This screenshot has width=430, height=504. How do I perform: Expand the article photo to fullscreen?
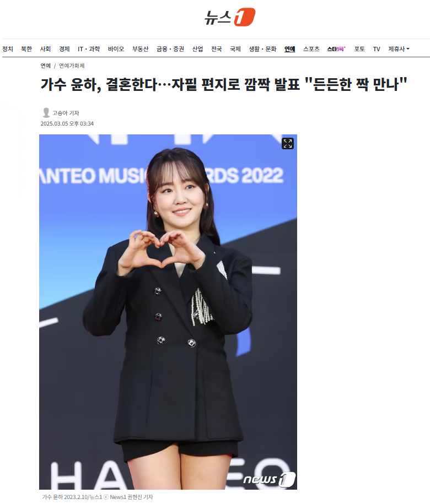click(x=288, y=143)
